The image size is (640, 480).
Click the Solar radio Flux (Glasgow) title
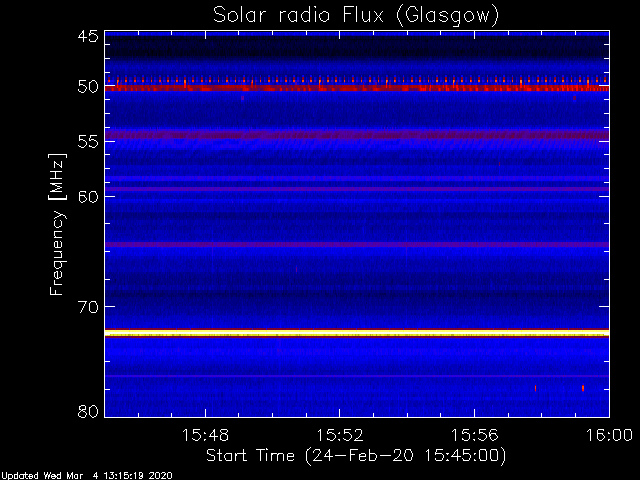coord(356,16)
